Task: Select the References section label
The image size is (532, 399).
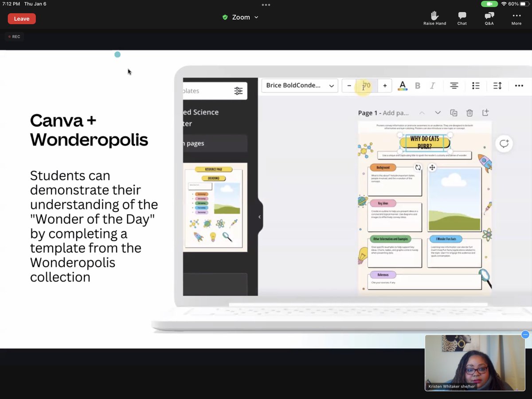Action: 383,275
